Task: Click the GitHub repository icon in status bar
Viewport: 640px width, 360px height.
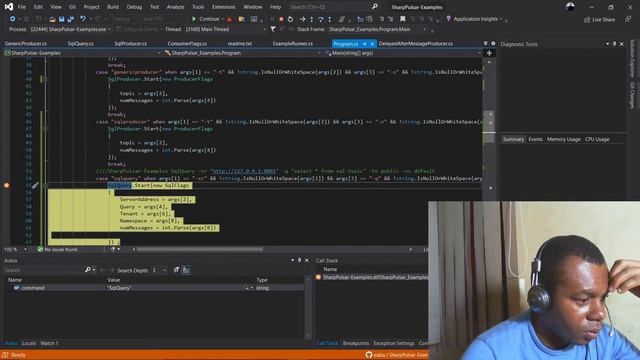Action: [x=369, y=355]
